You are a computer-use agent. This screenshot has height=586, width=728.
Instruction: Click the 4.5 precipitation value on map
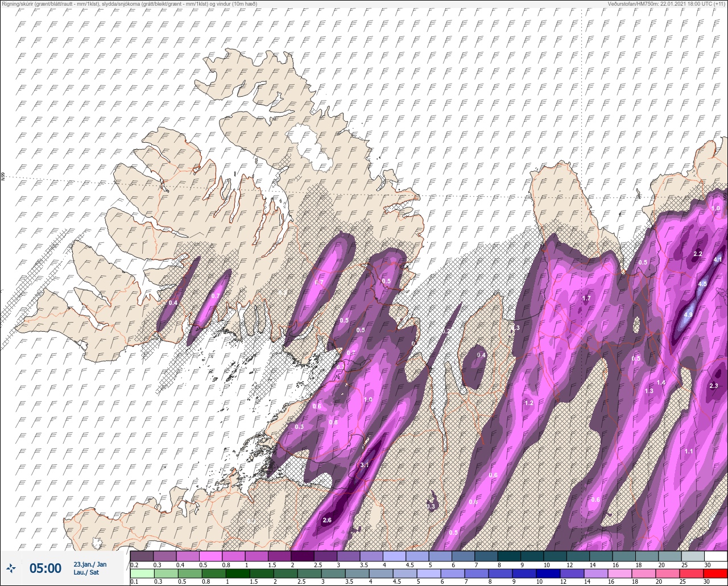pos(702,283)
